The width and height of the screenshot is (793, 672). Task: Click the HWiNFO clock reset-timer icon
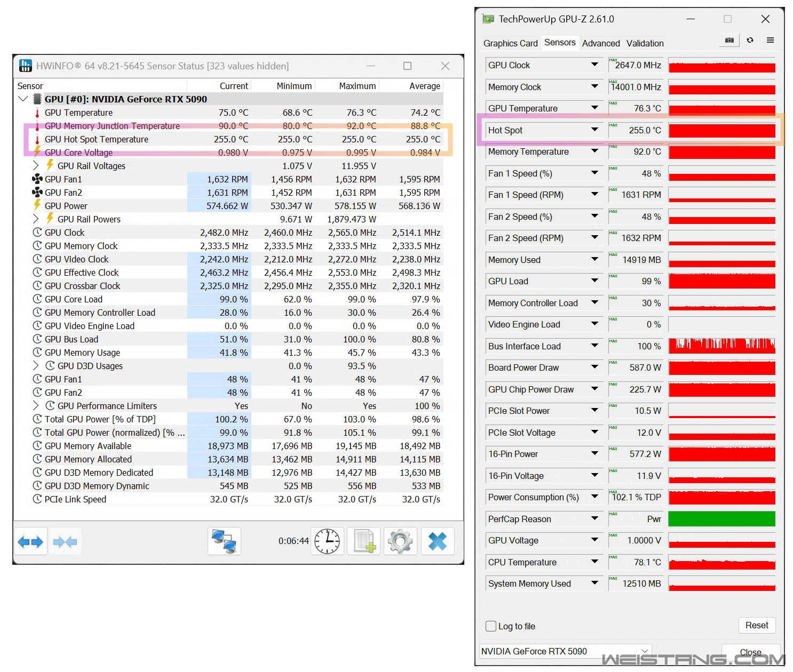(x=327, y=542)
